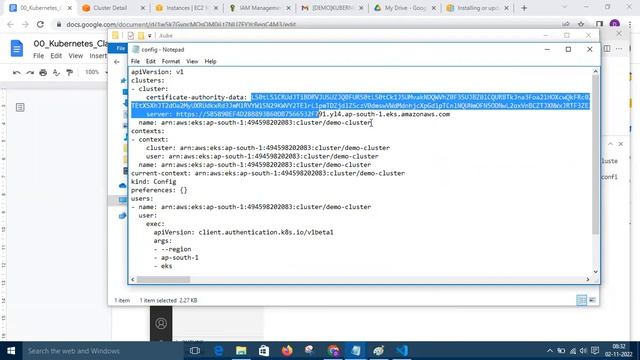The image size is (640, 360).
Task: Switch to IAM Management browser tab
Action: pyautogui.click(x=259, y=8)
